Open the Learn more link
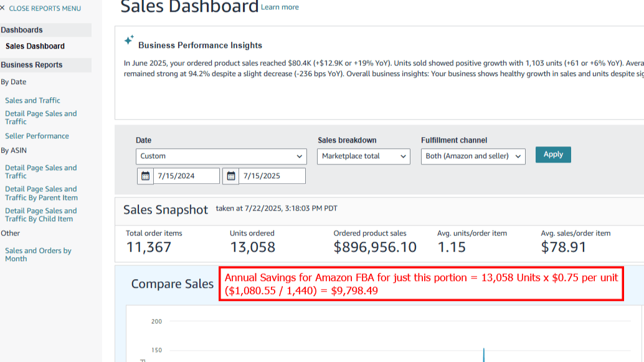This screenshot has width=644, height=362. click(x=280, y=7)
